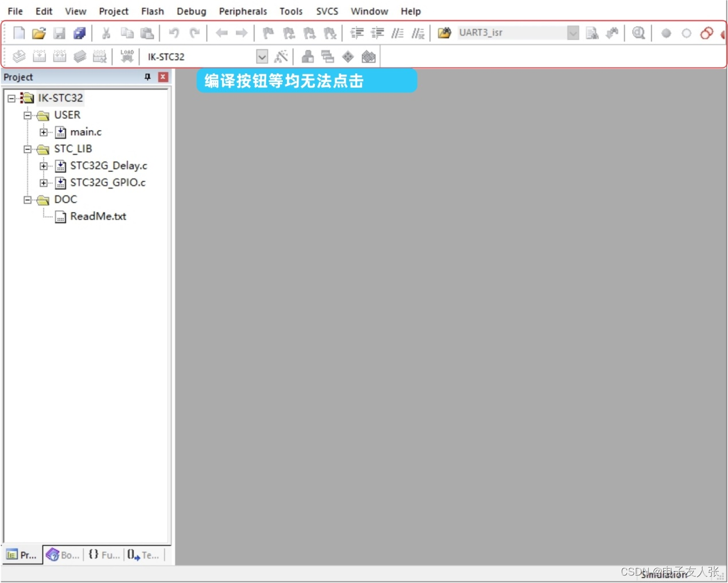Viewport: 728px width, 583px height.
Task: Select ReadMe.txt in project tree
Action: point(98,216)
